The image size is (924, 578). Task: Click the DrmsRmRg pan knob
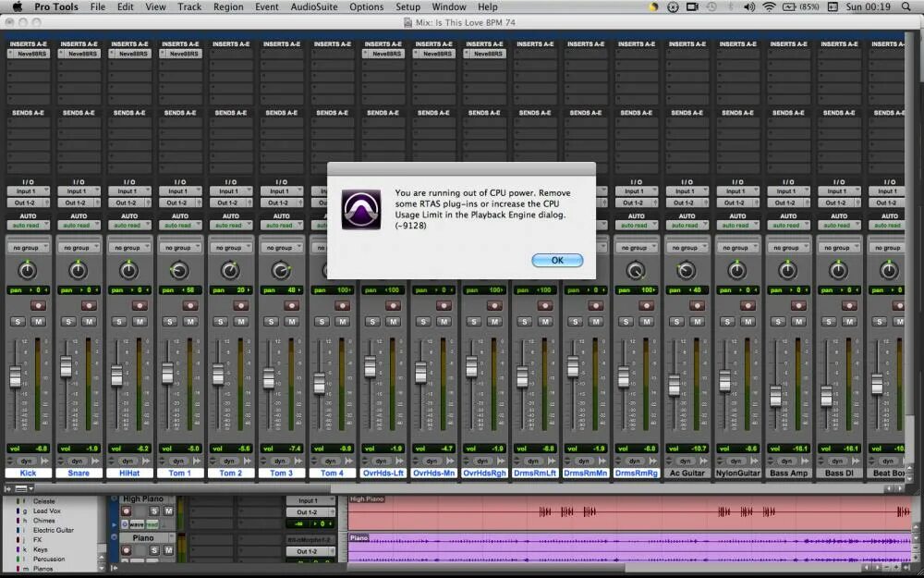[636, 271]
